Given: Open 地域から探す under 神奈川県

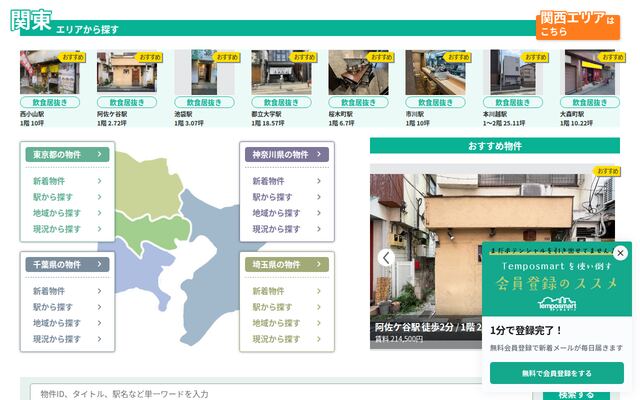Looking at the screenshot, I should (287, 213).
